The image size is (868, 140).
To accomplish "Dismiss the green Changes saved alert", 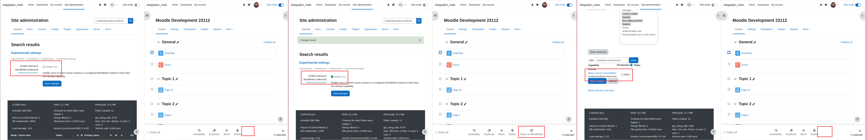I will click(x=419, y=40).
